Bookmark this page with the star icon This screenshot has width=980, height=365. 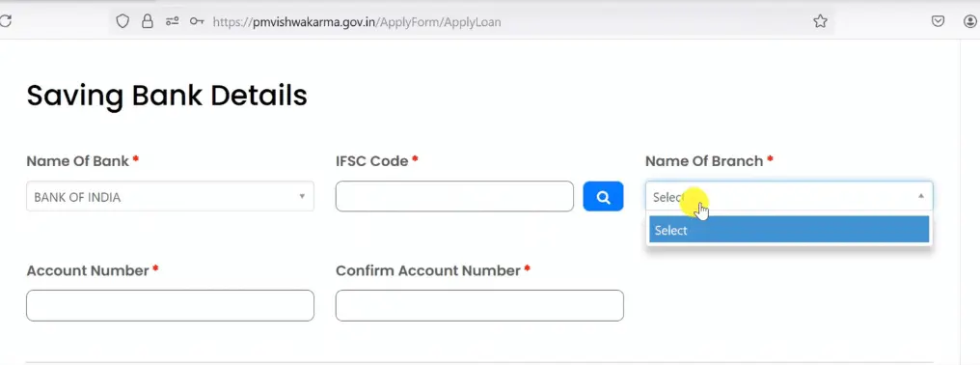[820, 21]
